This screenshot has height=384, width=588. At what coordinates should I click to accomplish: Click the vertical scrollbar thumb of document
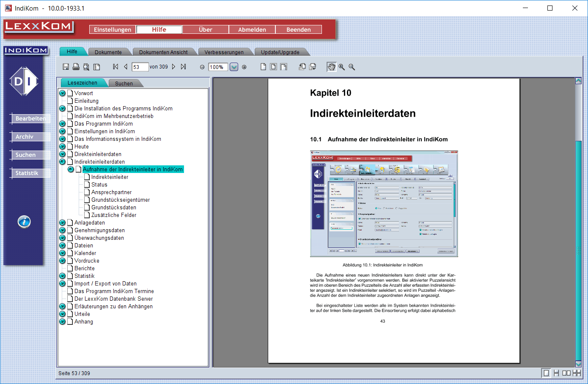click(578, 250)
